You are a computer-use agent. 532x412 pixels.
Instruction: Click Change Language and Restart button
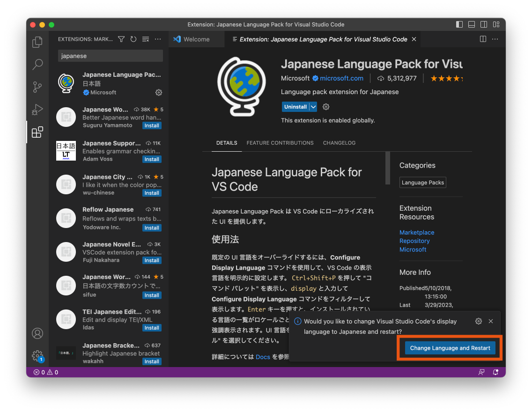[450, 348]
